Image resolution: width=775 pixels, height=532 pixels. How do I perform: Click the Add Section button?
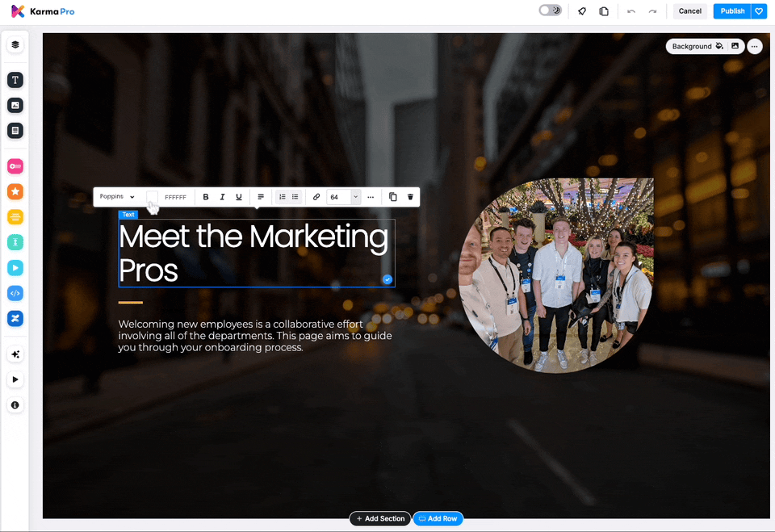point(380,518)
